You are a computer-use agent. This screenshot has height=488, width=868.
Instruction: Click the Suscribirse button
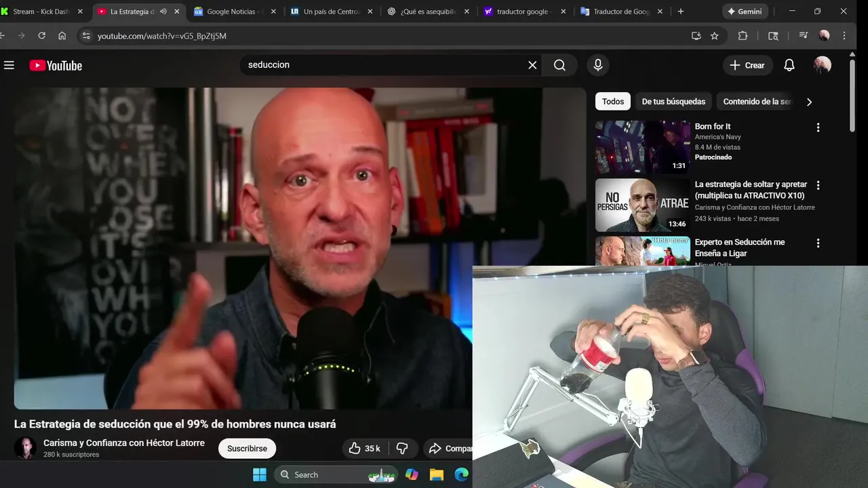pyautogui.click(x=247, y=448)
